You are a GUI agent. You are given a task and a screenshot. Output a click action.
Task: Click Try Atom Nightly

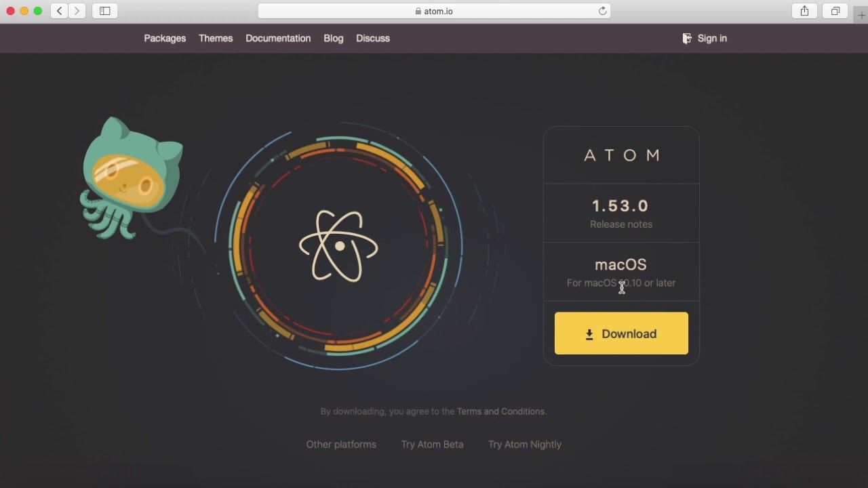pos(525,445)
